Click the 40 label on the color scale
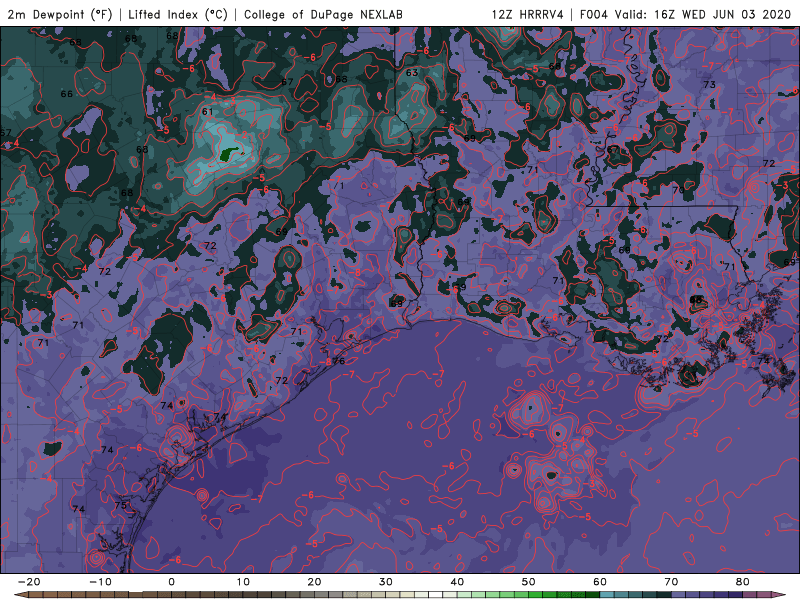The width and height of the screenshot is (800, 600). (x=457, y=582)
